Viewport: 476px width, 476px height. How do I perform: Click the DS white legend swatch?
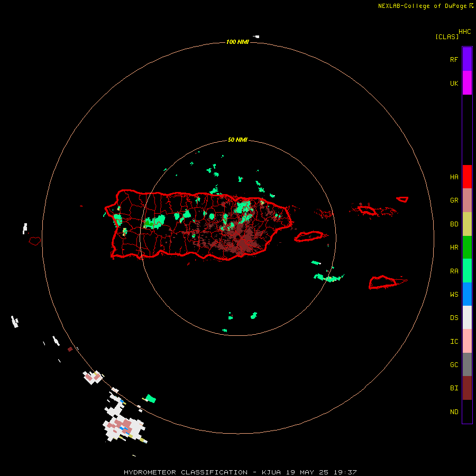coord(467,317)
